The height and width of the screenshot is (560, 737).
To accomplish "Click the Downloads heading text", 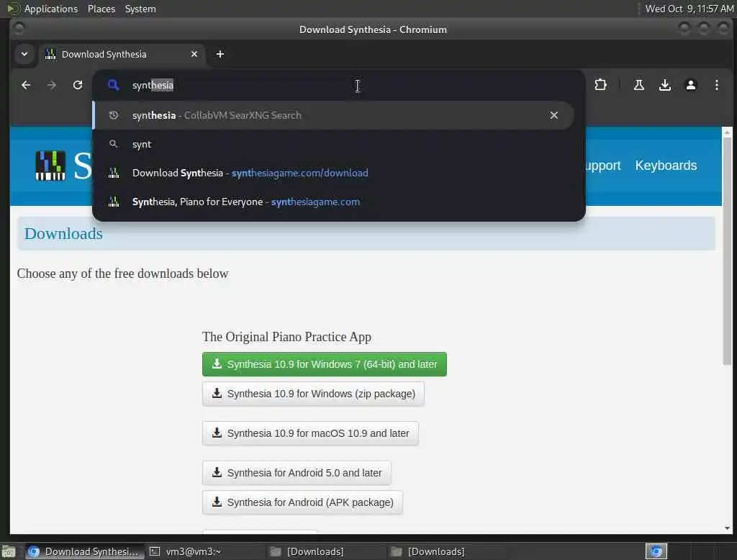I will (x=63, y=234).
